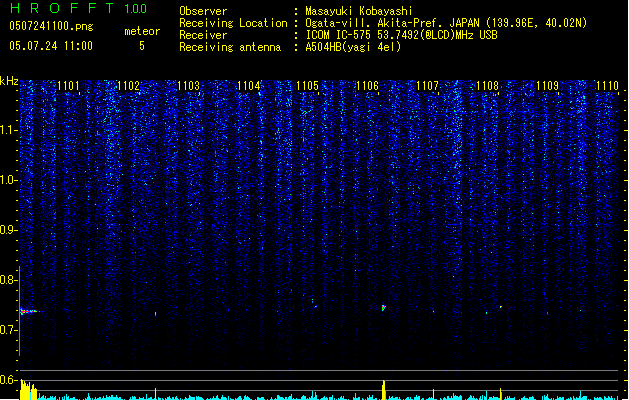The height and width of the screenshot is (400, 629).
Task: Click the 'meteor' count label
Action: pos(142,31)
